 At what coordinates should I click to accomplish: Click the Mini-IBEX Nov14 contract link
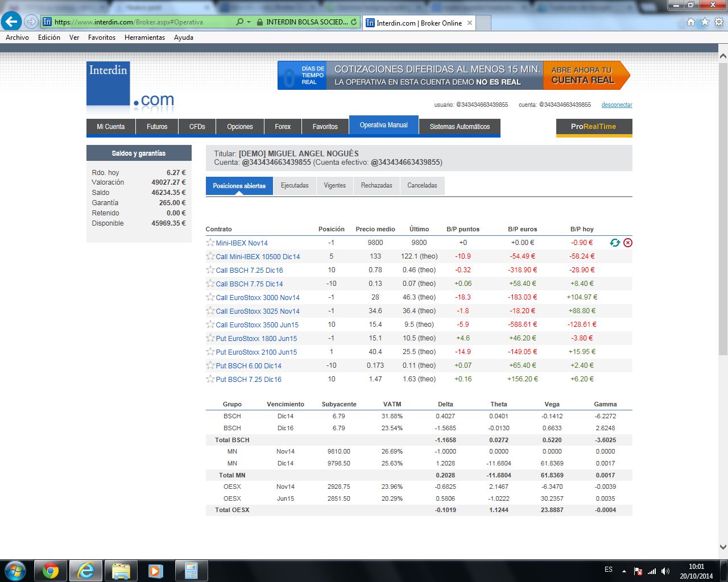(242, 243)
